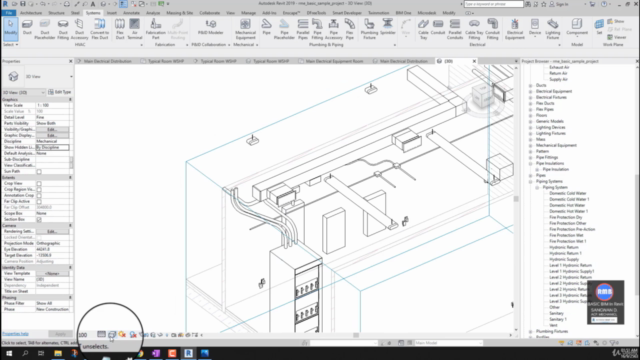This screenshot has width=640, height=360.
Task: Place an Air Terminal
Action: [x=135, y=29]
